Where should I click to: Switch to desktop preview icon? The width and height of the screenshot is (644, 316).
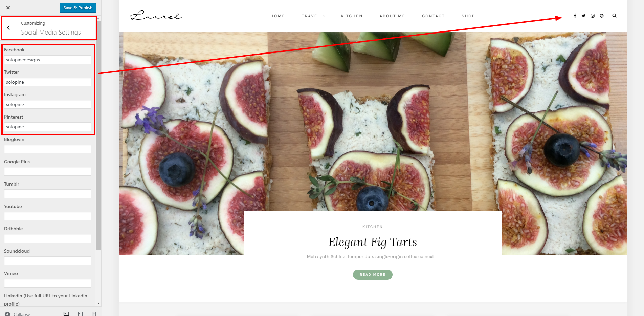pos(66,314)
